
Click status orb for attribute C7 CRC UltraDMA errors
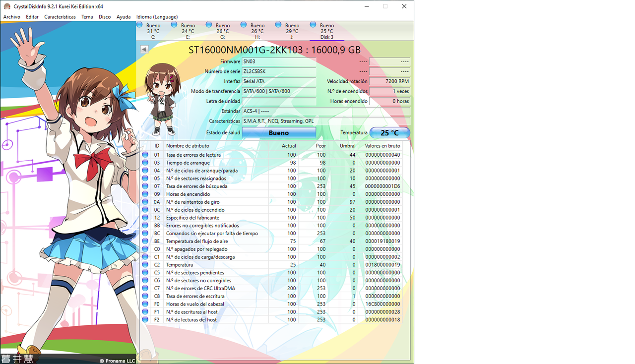(145, 288)
